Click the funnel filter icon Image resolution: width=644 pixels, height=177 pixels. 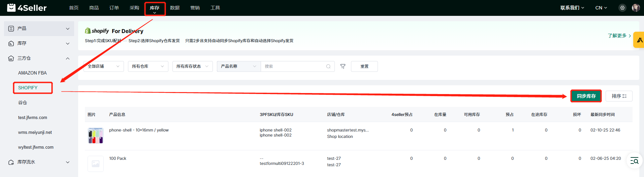tap(343, 66)
